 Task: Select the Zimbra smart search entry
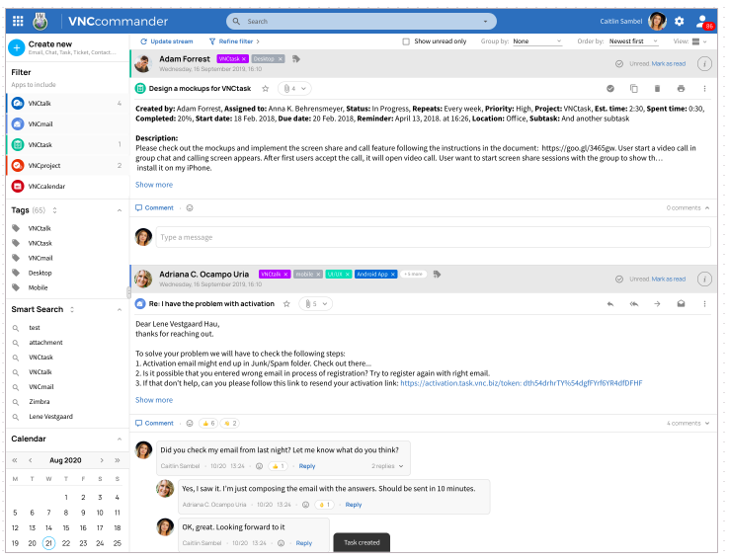[40, 403]
